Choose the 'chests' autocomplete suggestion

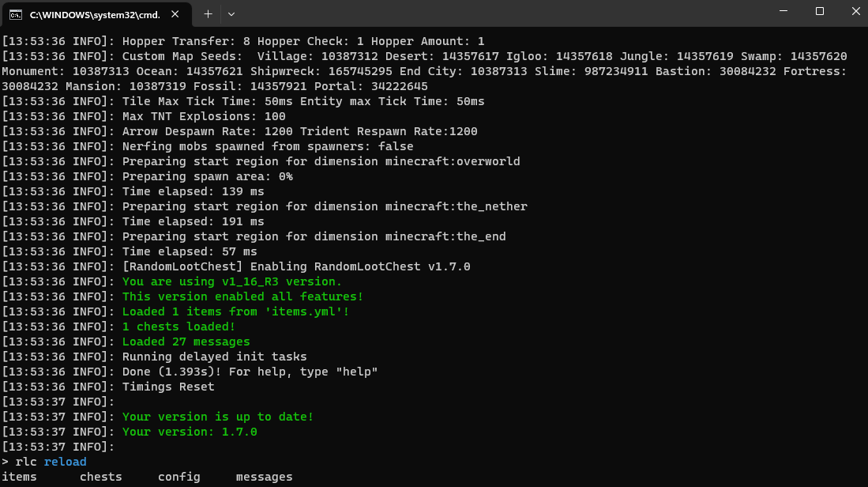(101, 477)
